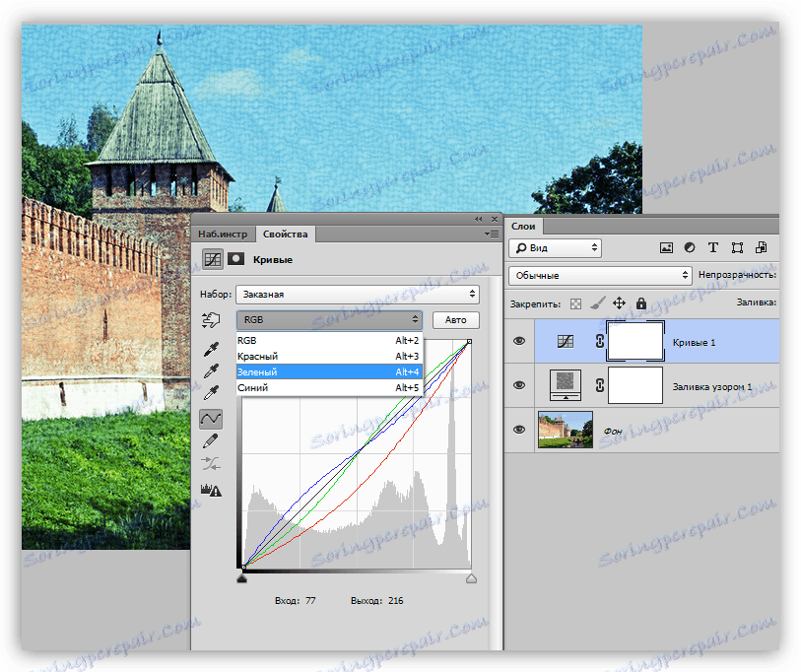801x672 pixels.
Task: Open the Обычные blend mode dropdown
Action: 600,276
